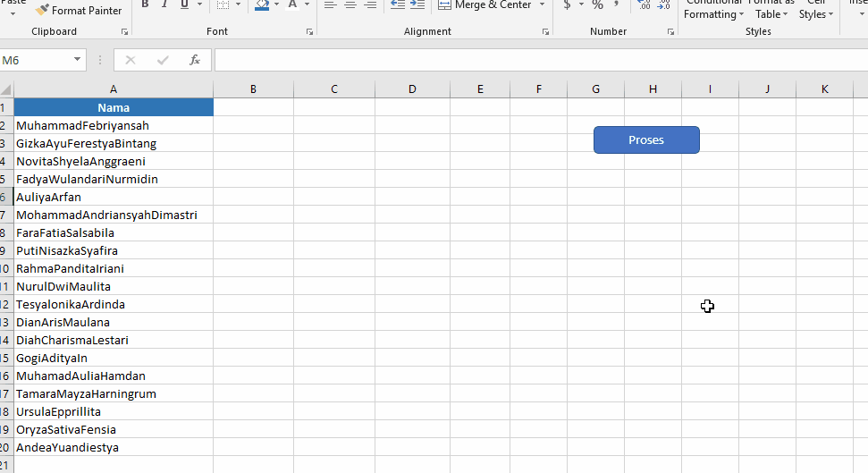
Task: Select cell containing MohammadAndriansyahDimastri
Action: click(114, 215)
